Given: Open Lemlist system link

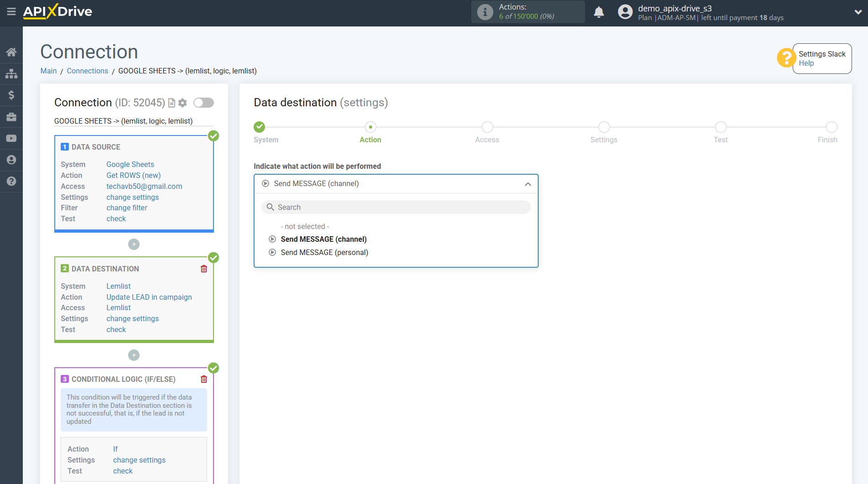Looking at the screenshot, I should coord(119,286).
